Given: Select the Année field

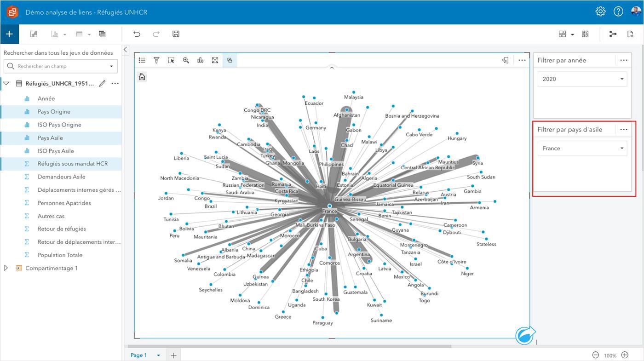Looking at the screenshot, I should [x=62, y=98].
